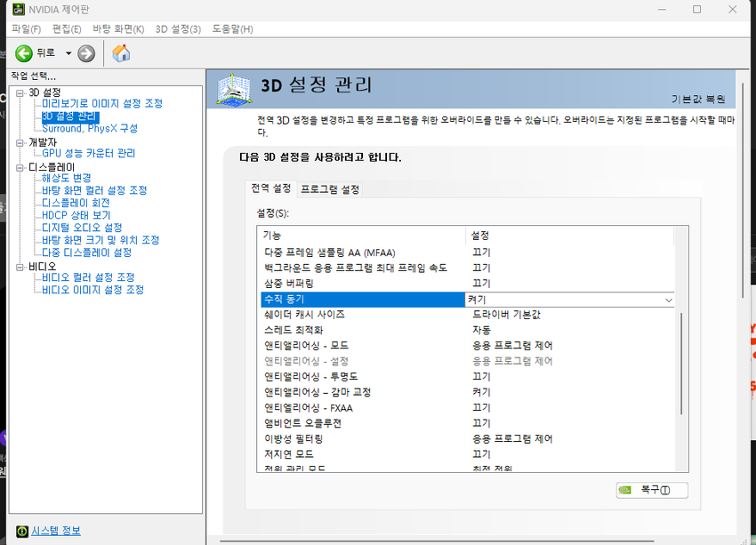Collapse the 3D 설정 tree node
The width and height of the screenshot is (756, 545).
20,92
